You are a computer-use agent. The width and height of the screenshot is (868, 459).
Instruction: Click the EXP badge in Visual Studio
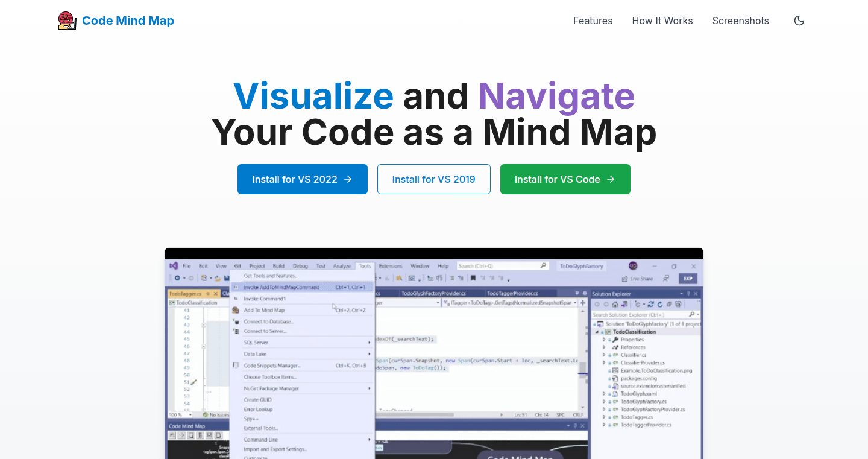point(688,279)
